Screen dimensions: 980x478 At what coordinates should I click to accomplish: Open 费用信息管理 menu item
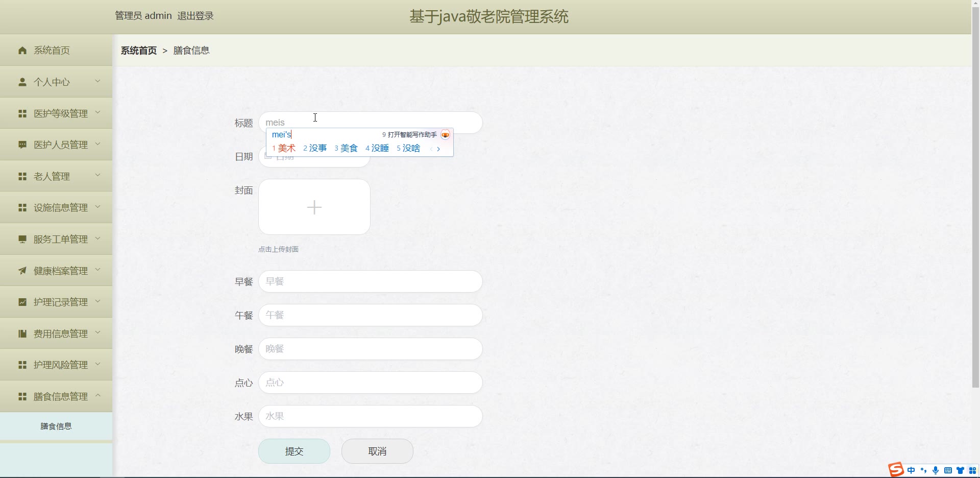click(x=56, y=333)
